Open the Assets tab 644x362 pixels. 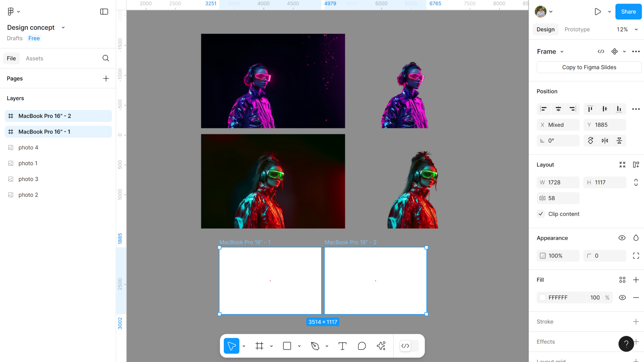[35, 58]
